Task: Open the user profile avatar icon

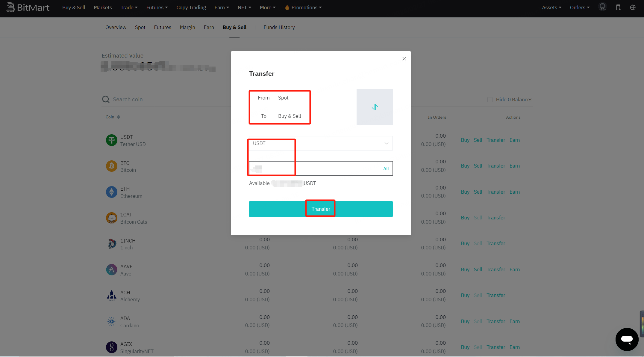Action: [x=602, y=7]
